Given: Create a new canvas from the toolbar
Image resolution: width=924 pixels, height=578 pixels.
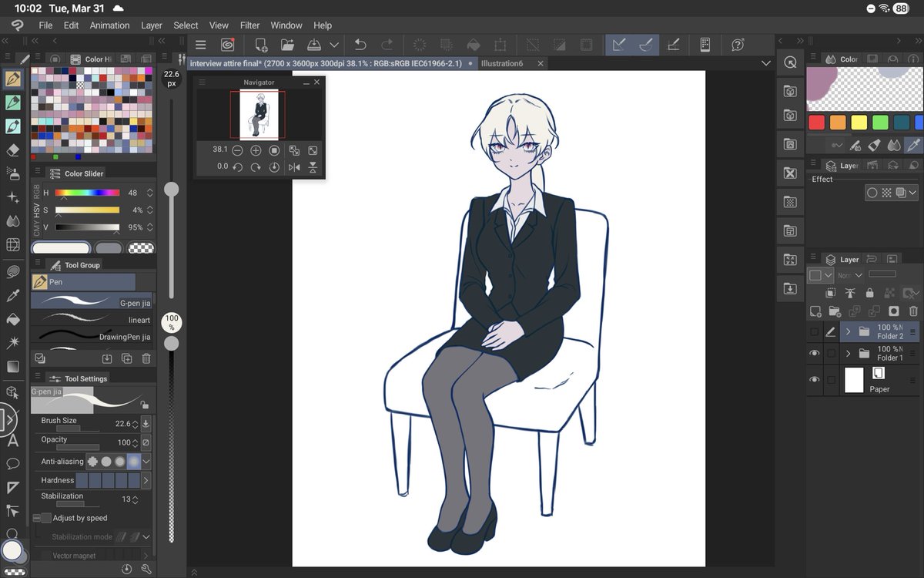Looking at the screenshot, I should click(261, 45).
